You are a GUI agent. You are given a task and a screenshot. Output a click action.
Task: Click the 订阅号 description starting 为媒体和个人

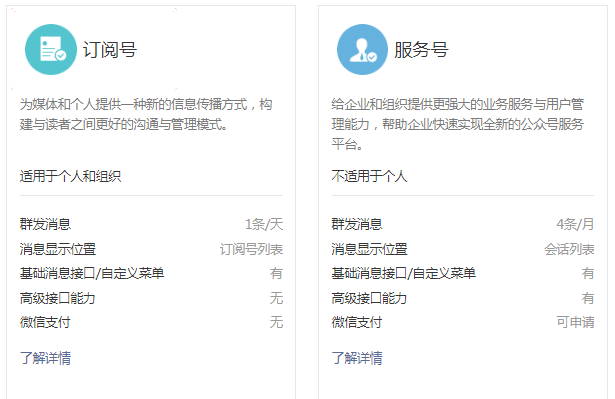tap(146, 114)
